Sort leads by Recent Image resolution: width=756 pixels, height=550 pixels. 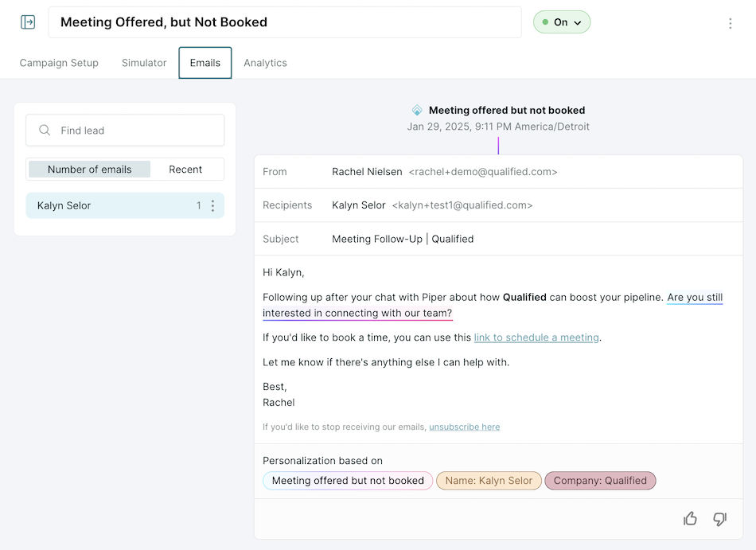pyautogui.click(x=185, y=170)
